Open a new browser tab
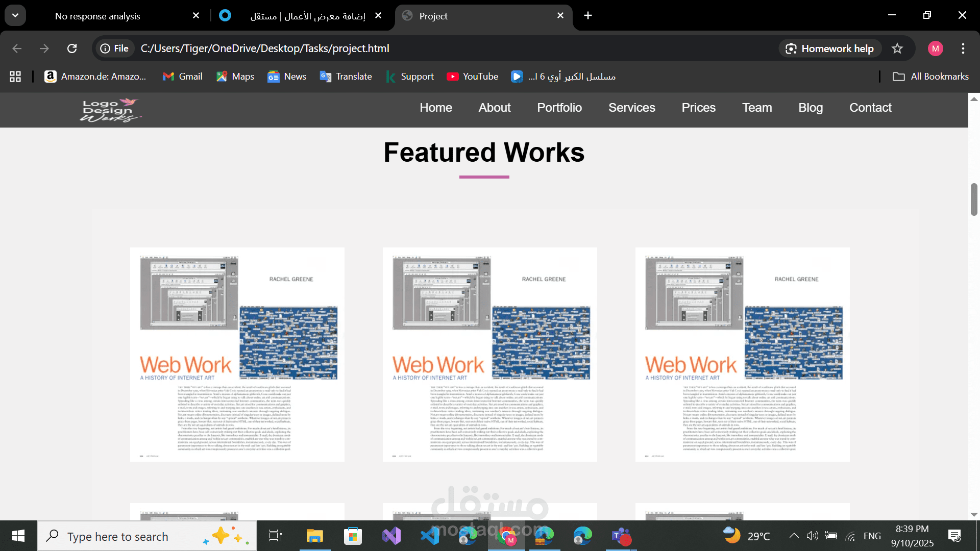This screenshot has height=551, width=980. click(x=588, y=16)
